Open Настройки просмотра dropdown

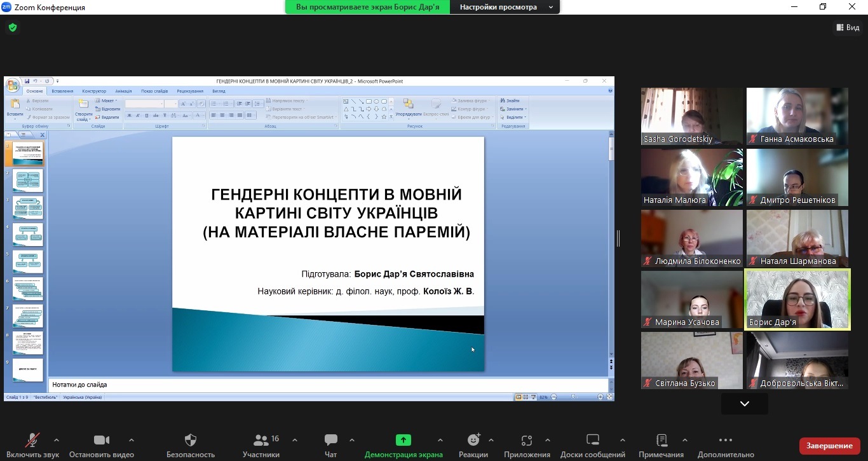coord(506,7)
